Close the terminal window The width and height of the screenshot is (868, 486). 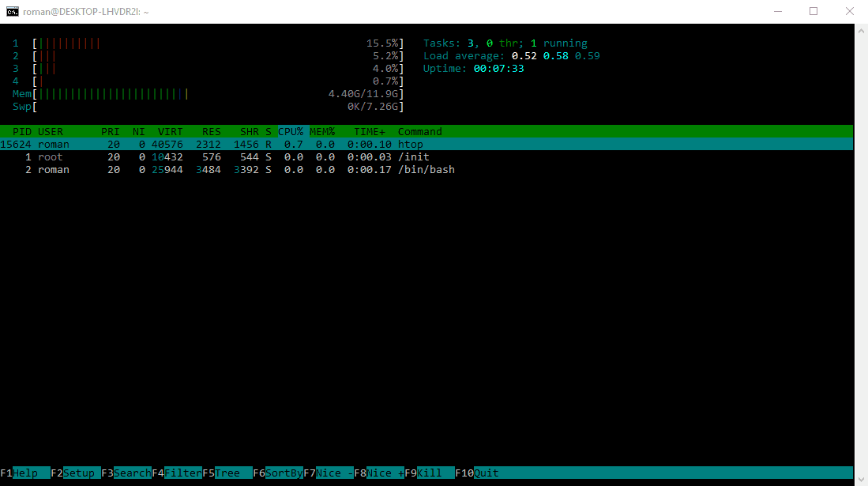(x=850, y=11)
